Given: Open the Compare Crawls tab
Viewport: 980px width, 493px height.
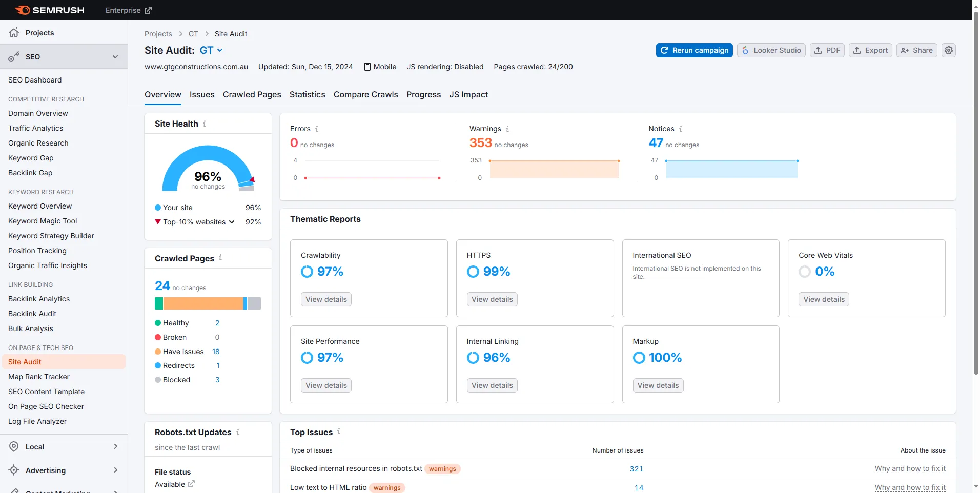Looking at the screenshot, I should 366,95.
